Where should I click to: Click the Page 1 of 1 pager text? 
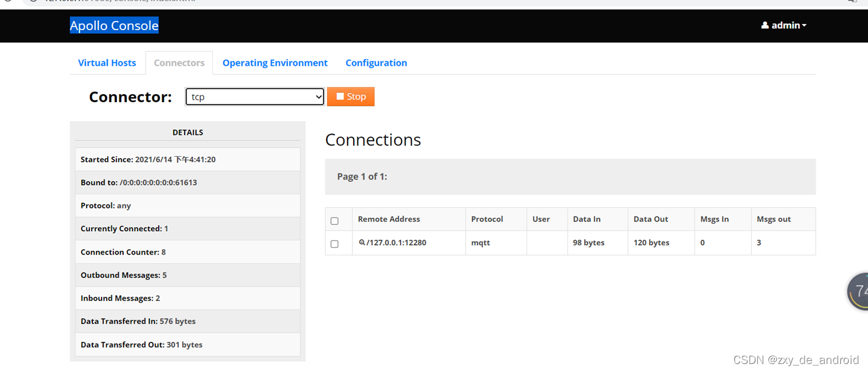pyautogui.click(x=362, y=176)
